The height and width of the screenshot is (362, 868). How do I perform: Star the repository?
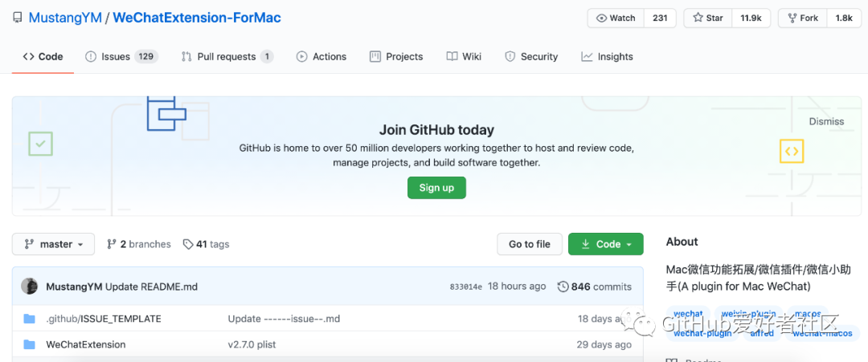click(x=708, y=18)
